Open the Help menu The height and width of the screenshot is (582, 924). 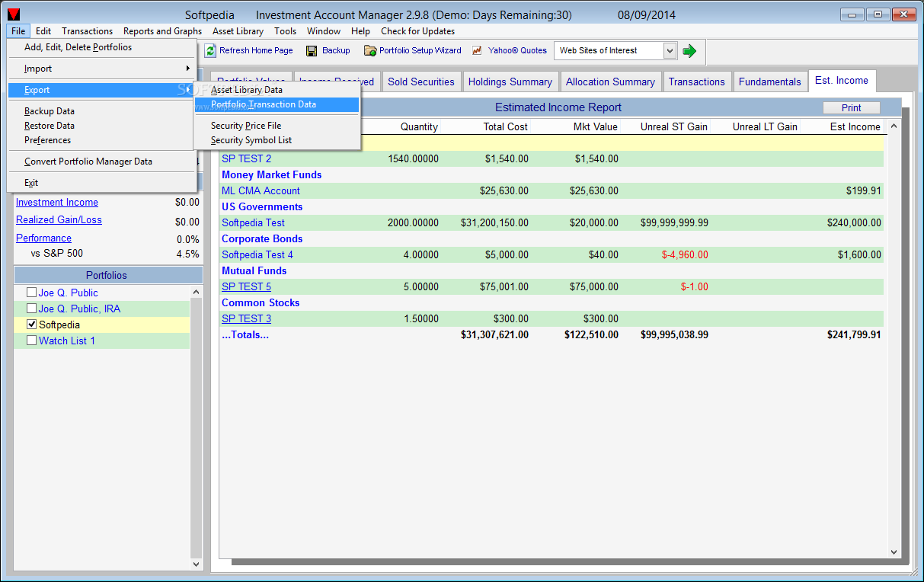coord(360,31)
